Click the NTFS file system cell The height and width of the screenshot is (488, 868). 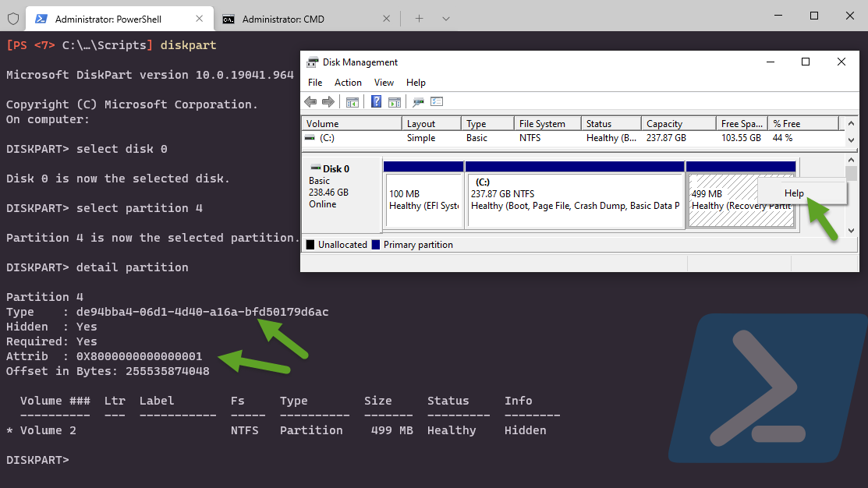click(x=530, y=138)
